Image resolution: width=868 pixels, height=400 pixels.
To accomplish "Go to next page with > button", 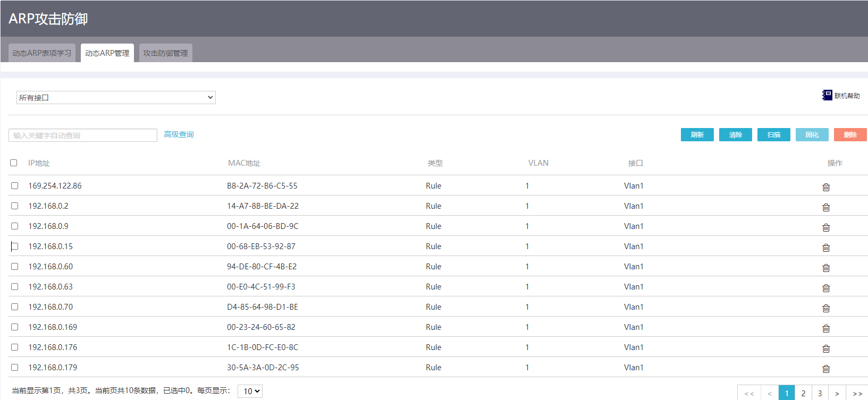I will point(837,393).
